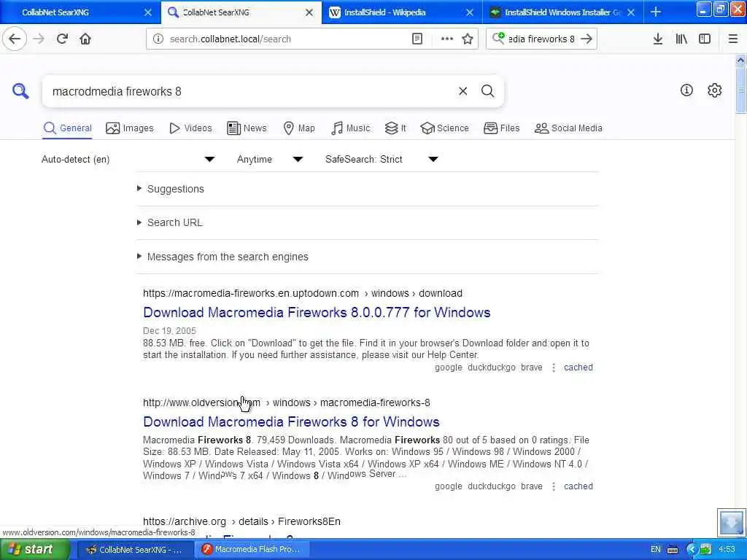Image resolution: width=747 pixels, height=560 pixels.
Task: Click the archive.org Fireworks8En URL
Action: (x=241, y=521)
